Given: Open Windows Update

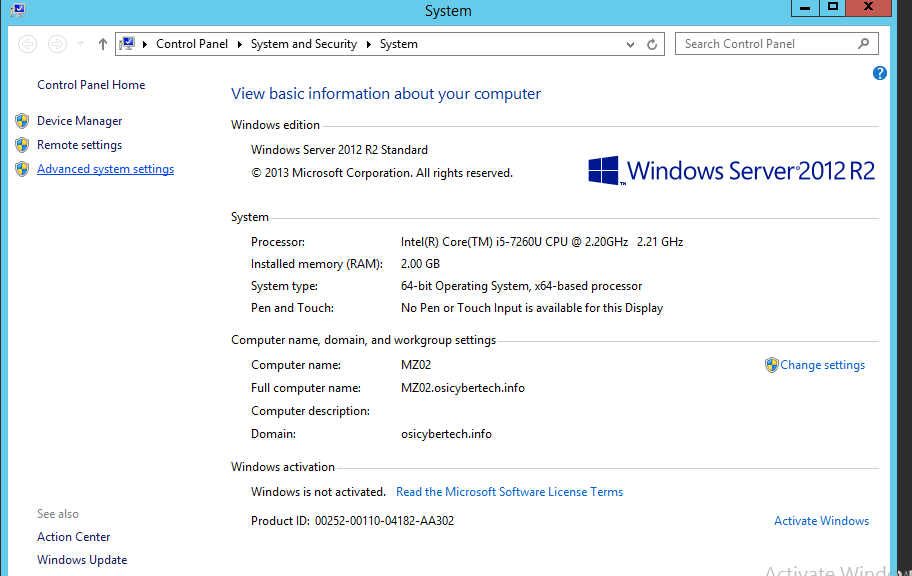Looking at the screenshot, I should [82, 560].
